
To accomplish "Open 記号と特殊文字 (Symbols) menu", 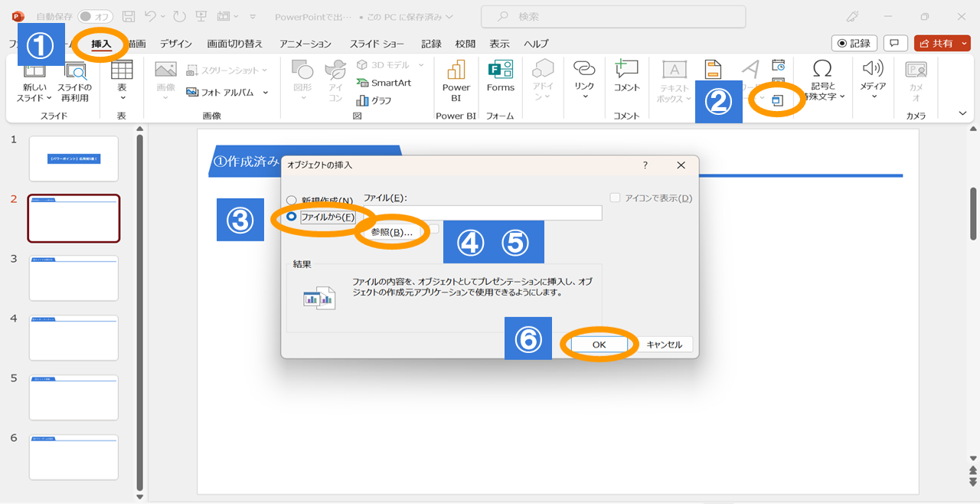I will coord(823,81).
